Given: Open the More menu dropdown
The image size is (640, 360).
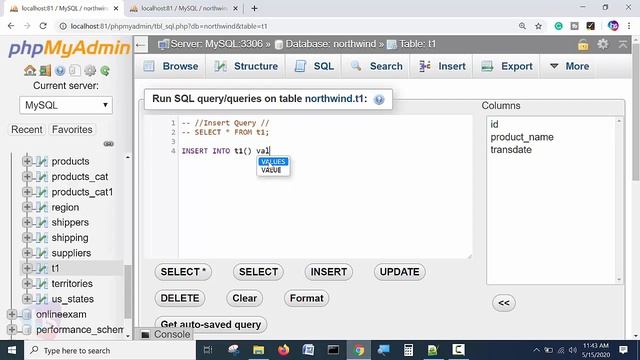Looking at the screenshot, I should 569,66.
